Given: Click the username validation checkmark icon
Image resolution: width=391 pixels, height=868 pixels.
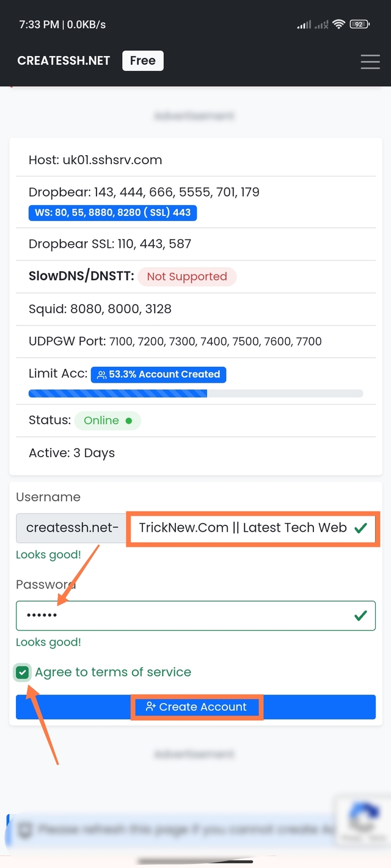Looking at the screenshot, I should click(x=360, y=528).
